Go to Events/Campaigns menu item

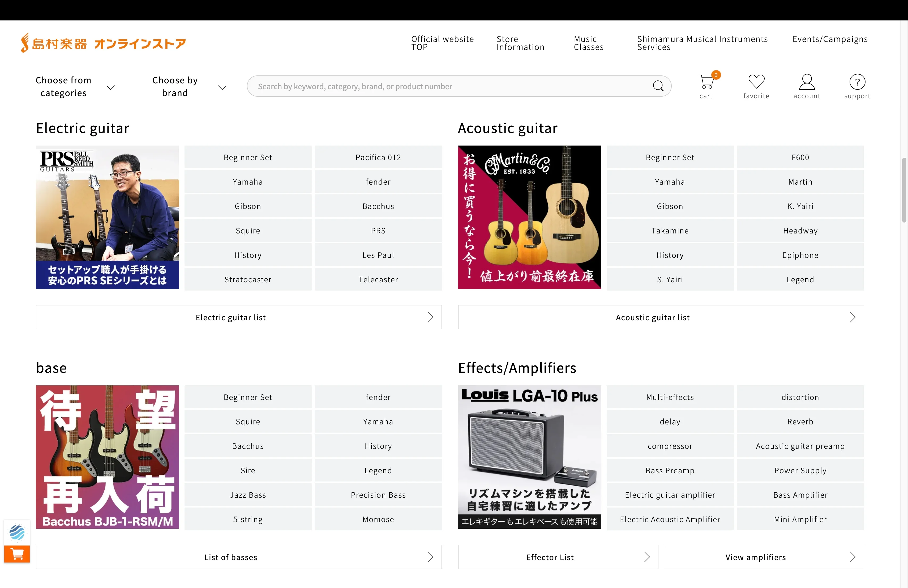pos(830,39)
